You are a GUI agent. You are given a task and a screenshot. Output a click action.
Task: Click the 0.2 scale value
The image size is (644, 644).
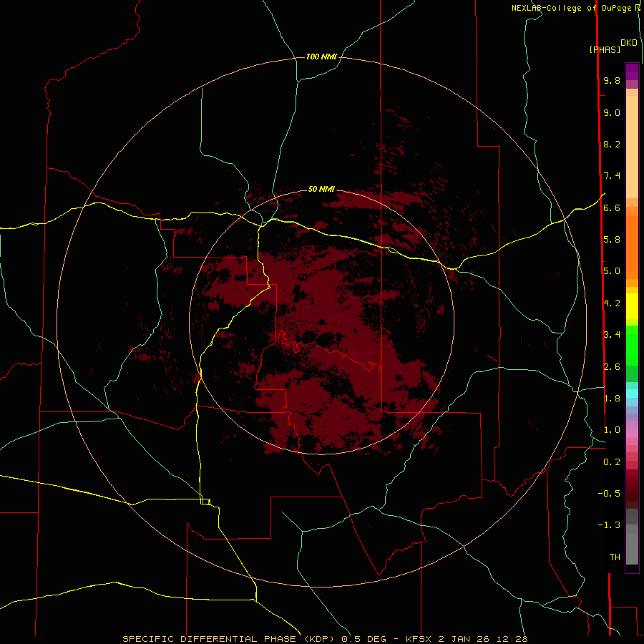[x=612, y=462]
